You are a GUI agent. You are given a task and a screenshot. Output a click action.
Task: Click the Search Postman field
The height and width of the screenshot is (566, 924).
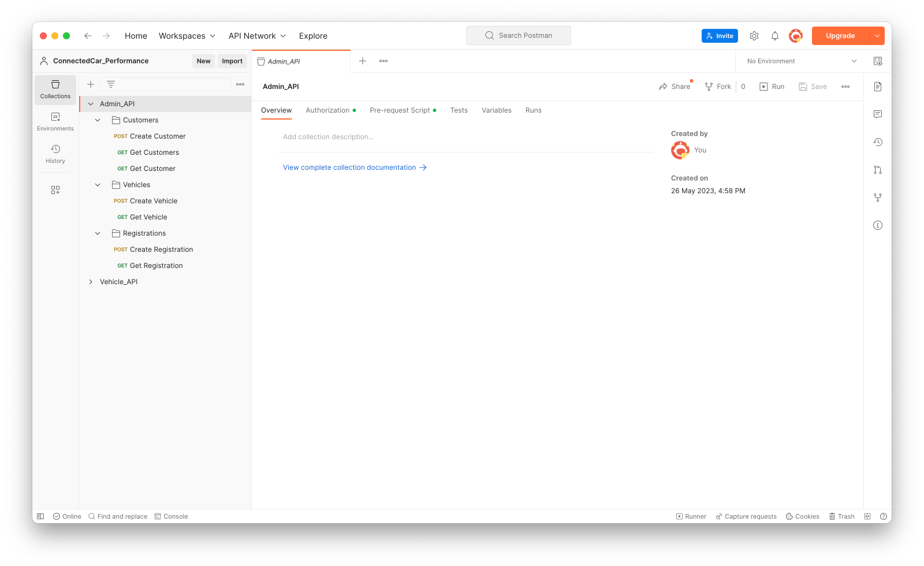(x=519, y=36)
